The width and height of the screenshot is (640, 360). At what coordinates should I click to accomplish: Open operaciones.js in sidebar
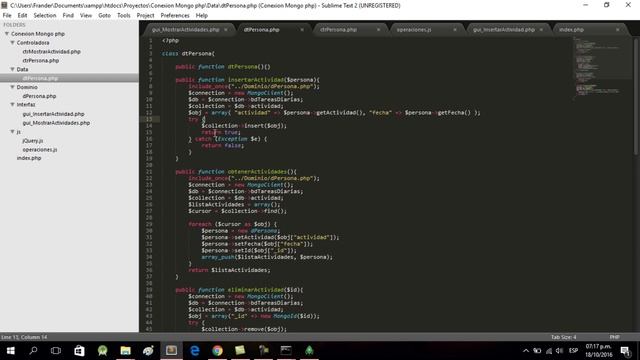tap(40, 149)
